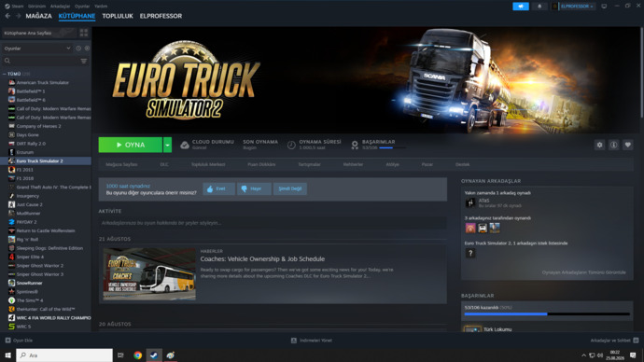644x362 pixels.
Task: Click the recent activity clock icon
Action: [x=78, y=49]
